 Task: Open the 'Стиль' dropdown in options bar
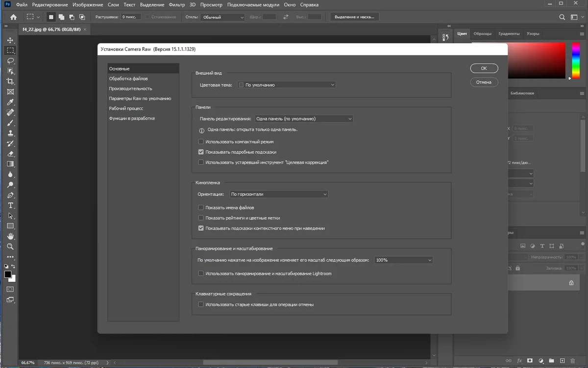[x=222, y=17]
